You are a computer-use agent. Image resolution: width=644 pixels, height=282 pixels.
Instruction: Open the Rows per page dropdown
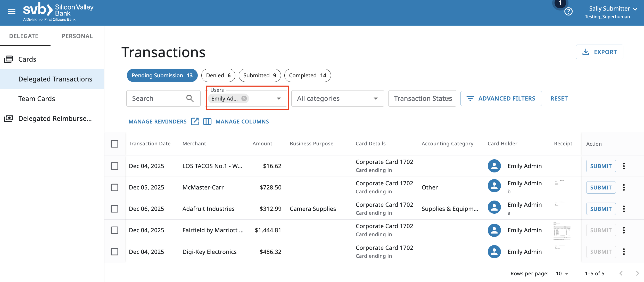[x=562, y=273]
